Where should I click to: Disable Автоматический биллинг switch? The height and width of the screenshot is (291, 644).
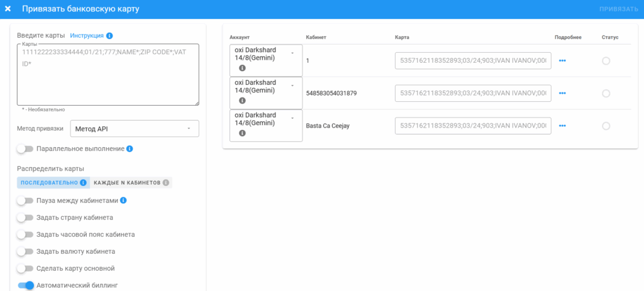[x=25, y=285]
